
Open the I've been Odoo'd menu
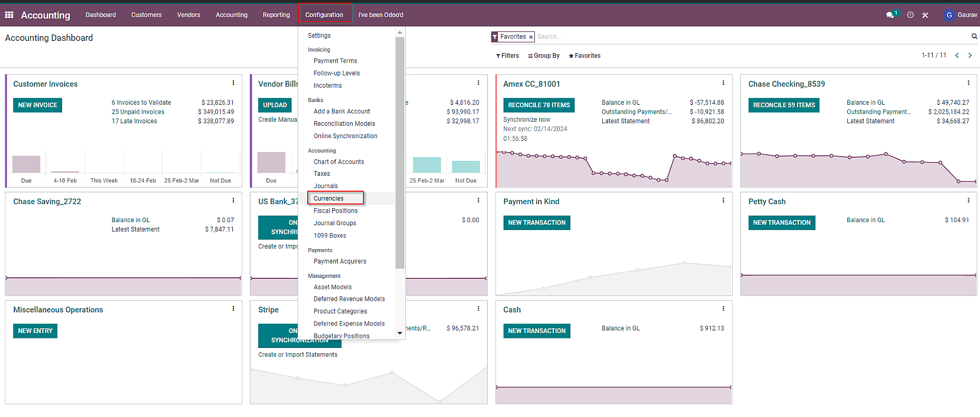381,15
